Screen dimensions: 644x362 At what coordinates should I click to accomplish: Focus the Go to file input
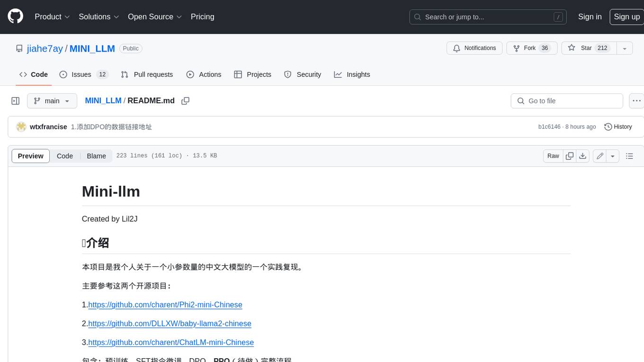567,101
